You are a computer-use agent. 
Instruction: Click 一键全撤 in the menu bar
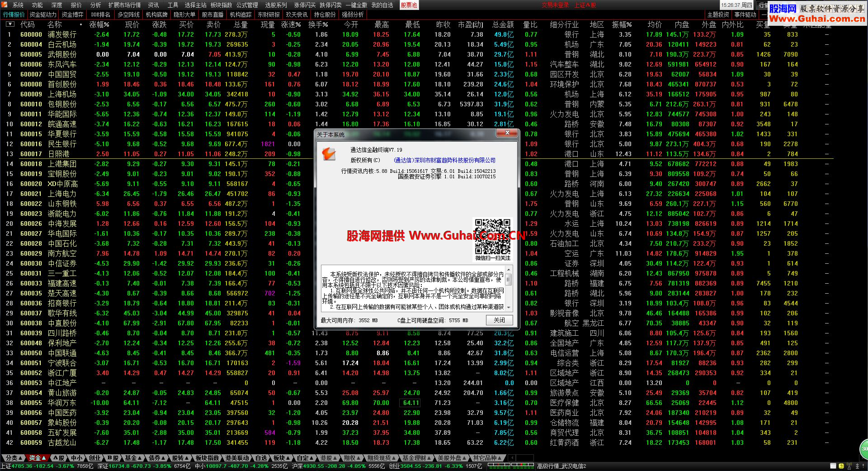point(357,5)
